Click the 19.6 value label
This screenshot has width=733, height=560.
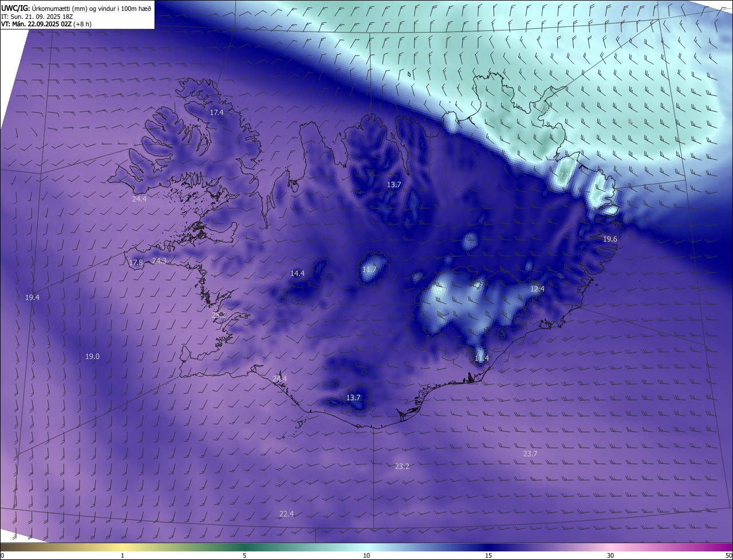[x=610, y=239]
